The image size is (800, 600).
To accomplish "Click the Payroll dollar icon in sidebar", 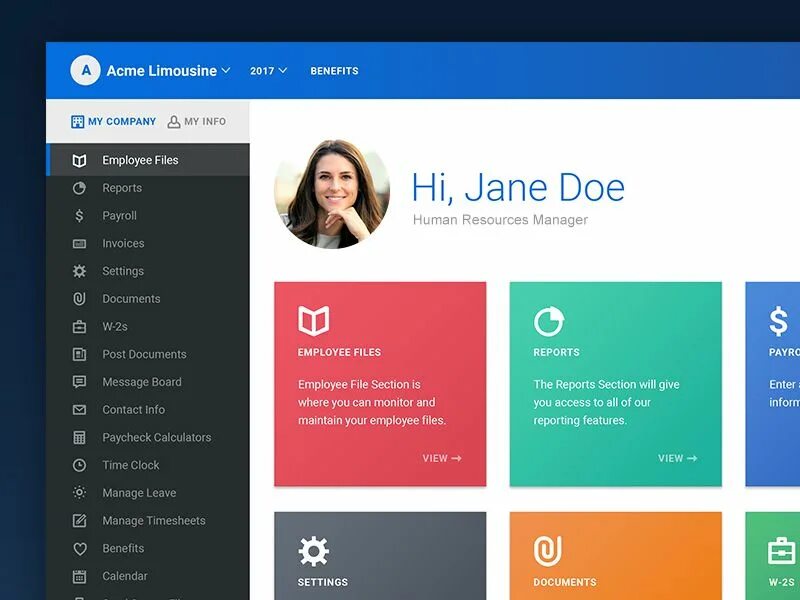I will [x=79, y=216].
